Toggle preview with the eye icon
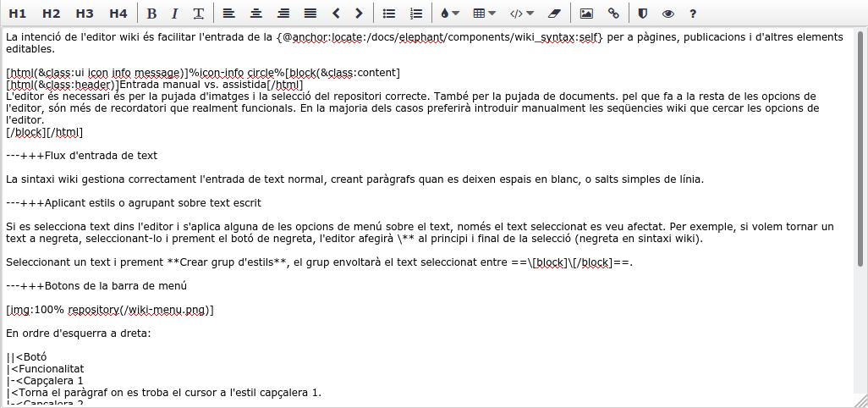The width and height of the screenshot is (868, 408). [x=668, y=14]
